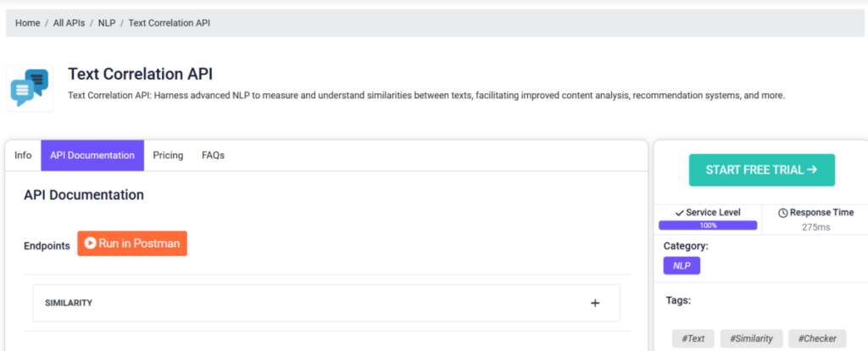Go to Home in the breadcrumb

(x=28, y=23)
